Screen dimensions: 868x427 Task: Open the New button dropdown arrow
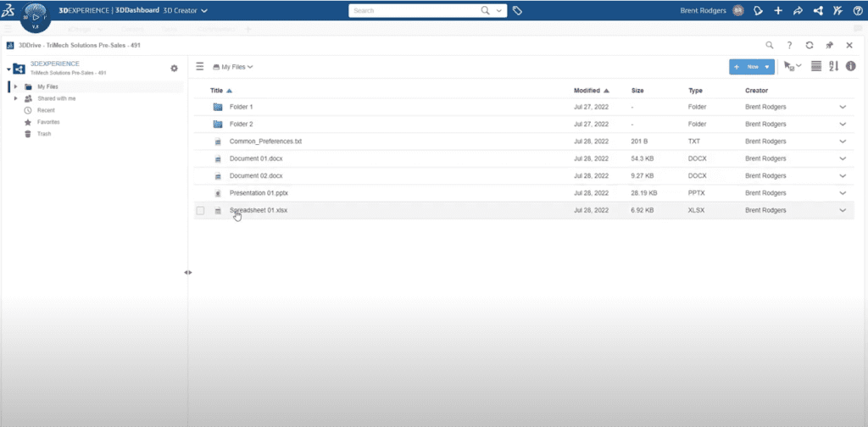pyautogui.click(x=766, y=67)
